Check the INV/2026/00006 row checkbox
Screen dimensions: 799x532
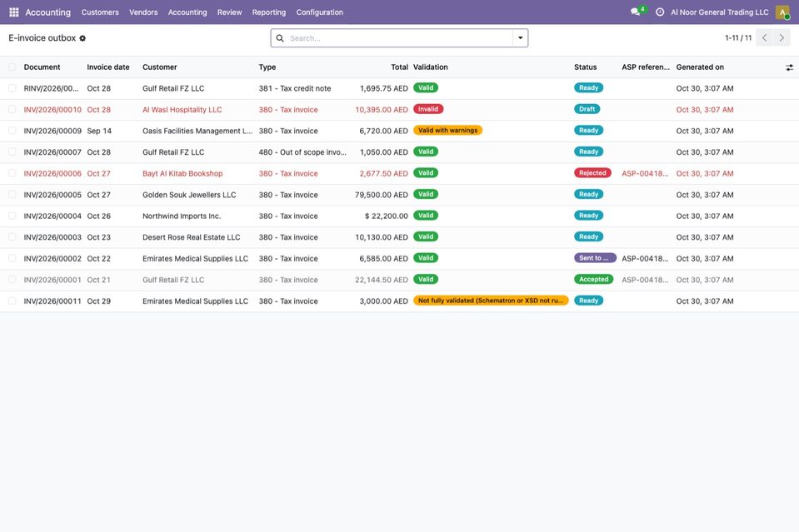(12, 174)
